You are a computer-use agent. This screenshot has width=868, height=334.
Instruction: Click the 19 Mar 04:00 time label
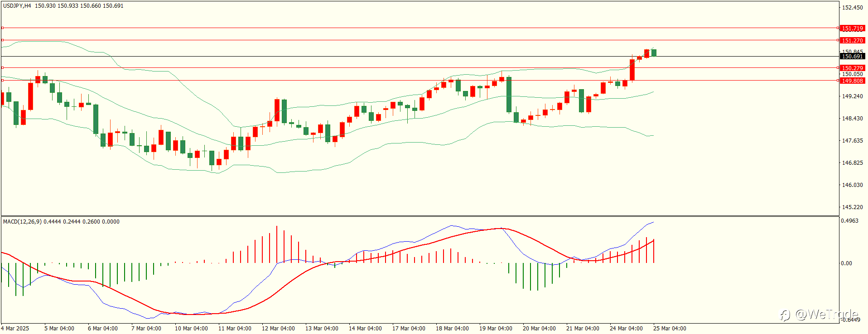tap(496, 329)
